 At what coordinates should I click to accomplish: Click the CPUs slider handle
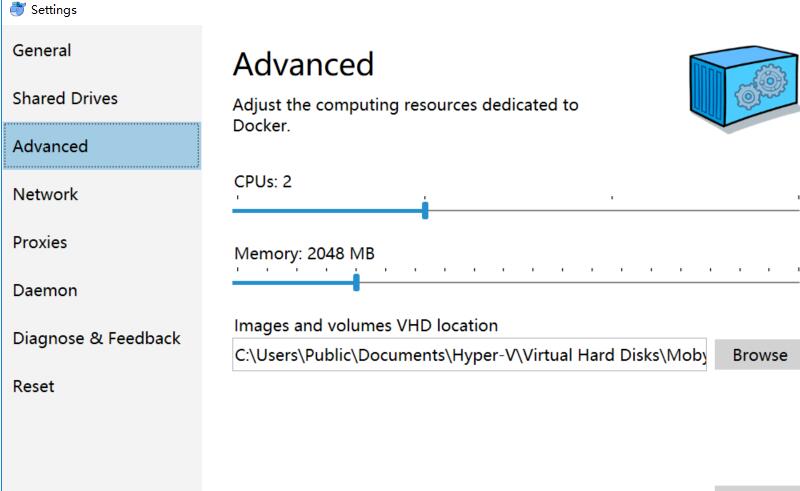(x=425, y=210)
